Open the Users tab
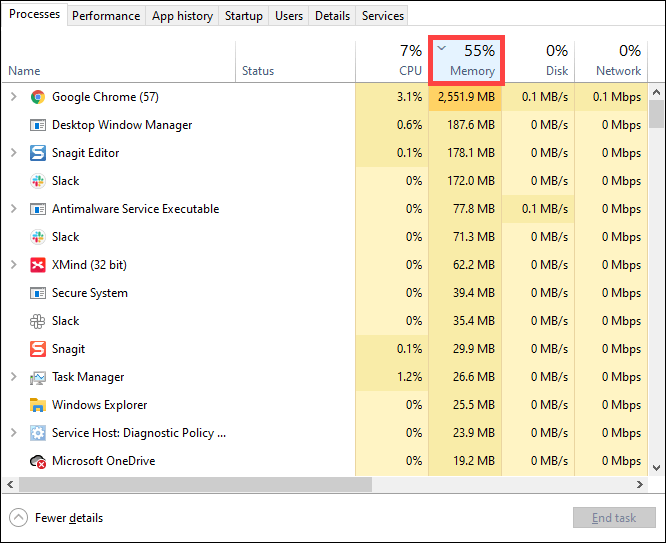 click(289, 16)
